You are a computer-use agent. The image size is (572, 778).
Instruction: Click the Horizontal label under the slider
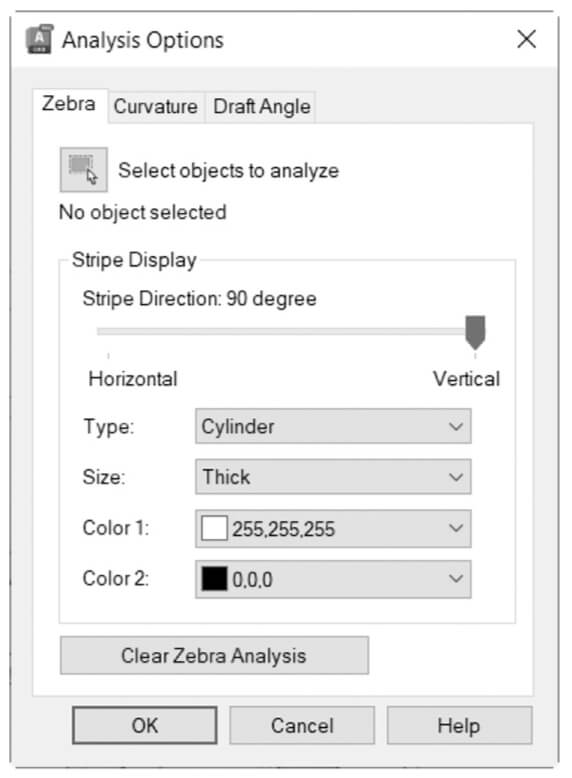coord(132,379)
